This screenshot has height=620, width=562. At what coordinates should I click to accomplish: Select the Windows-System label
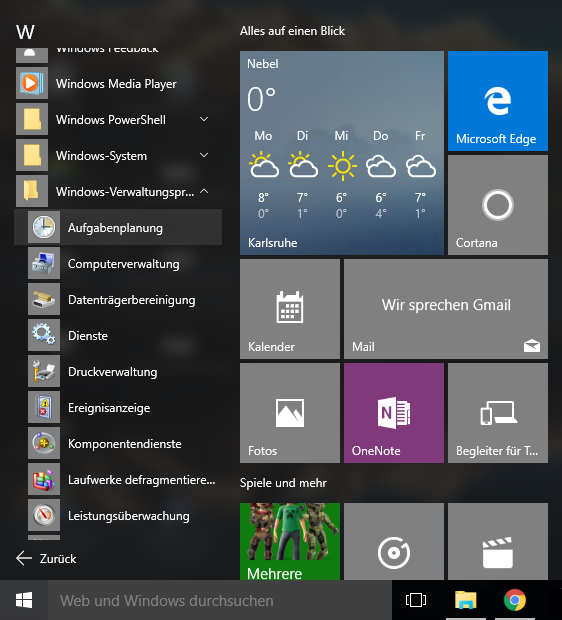(101, 156)
